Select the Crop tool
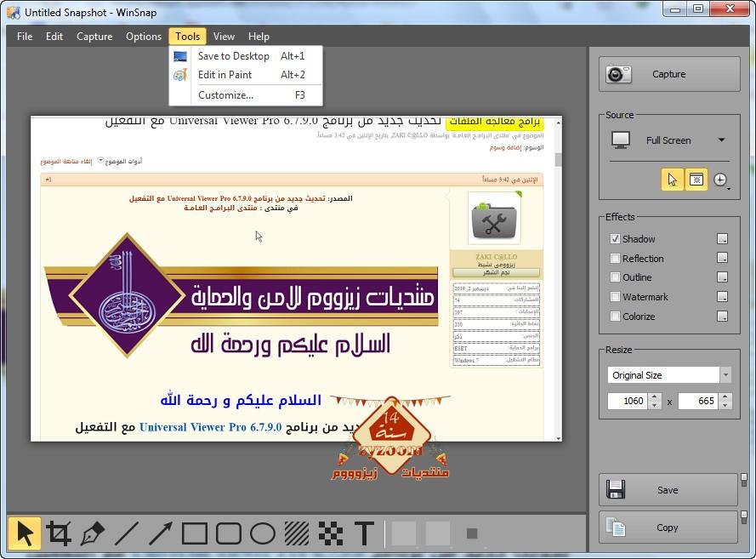This screenshot has width=756, height=559. (59, 533)
